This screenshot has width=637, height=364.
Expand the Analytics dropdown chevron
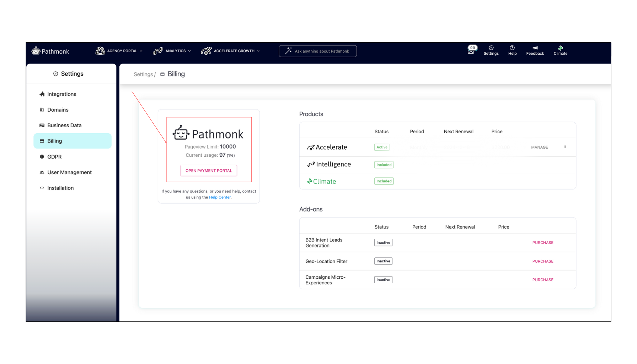pyautogui.click(x=189, y=51)
